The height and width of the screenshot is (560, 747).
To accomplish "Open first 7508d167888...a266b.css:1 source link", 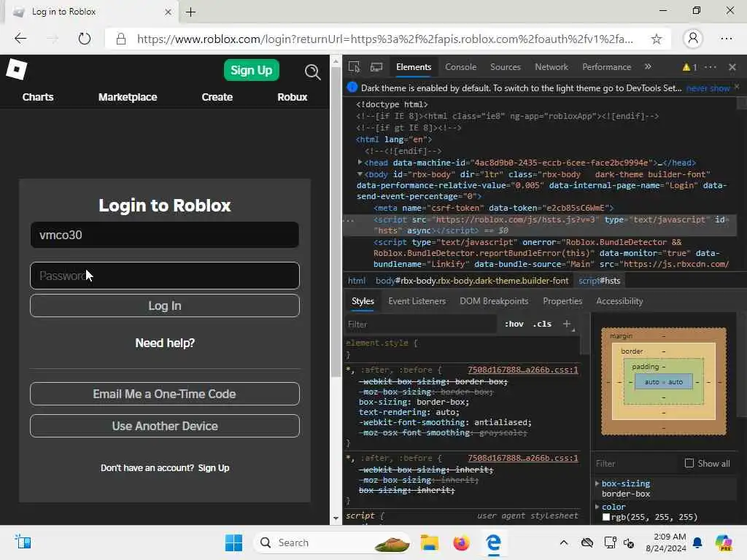I will [x=522, y=370].
